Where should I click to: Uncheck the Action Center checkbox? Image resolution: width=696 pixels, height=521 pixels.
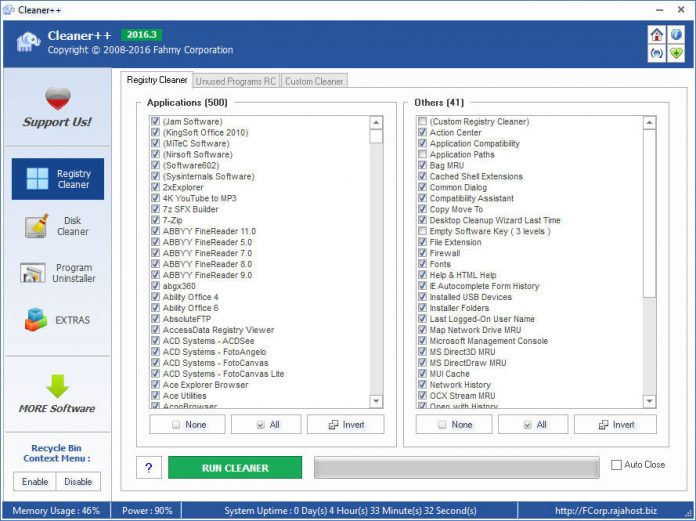coord(423,132)
